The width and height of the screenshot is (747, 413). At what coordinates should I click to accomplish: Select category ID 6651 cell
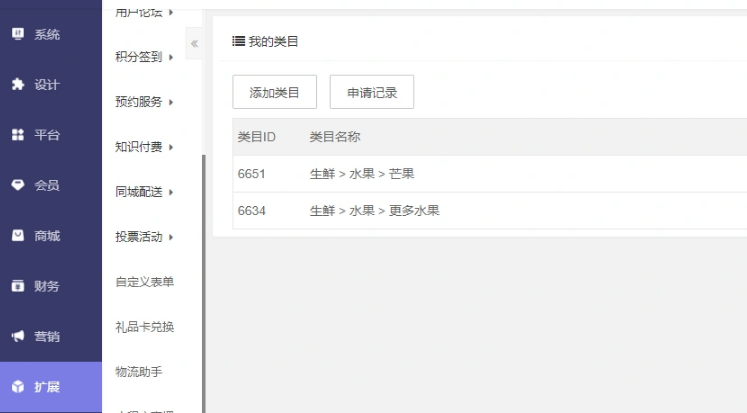pos(252,173)
